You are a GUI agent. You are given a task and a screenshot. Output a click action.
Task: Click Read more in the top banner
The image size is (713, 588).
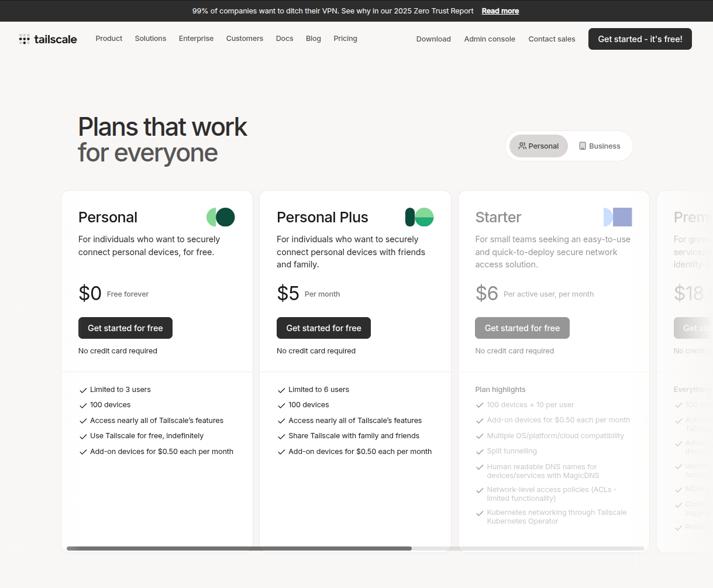500,11
